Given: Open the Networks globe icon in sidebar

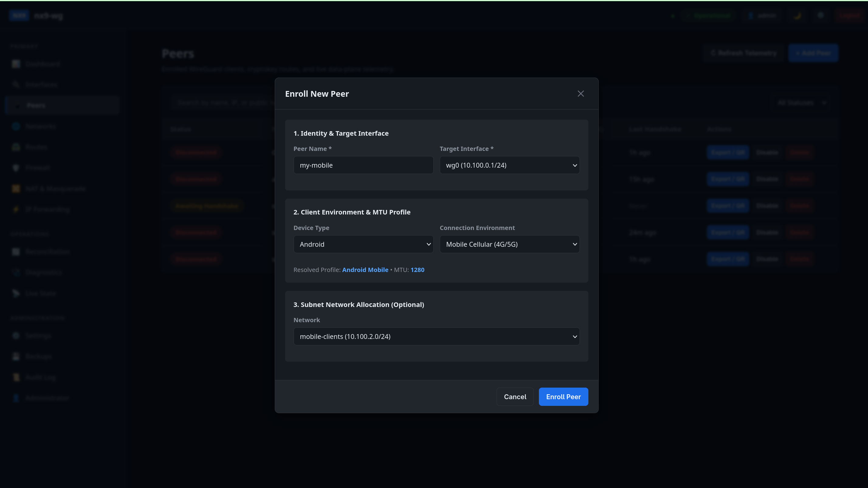Looking at the screenshot, I should pos(16,126).
